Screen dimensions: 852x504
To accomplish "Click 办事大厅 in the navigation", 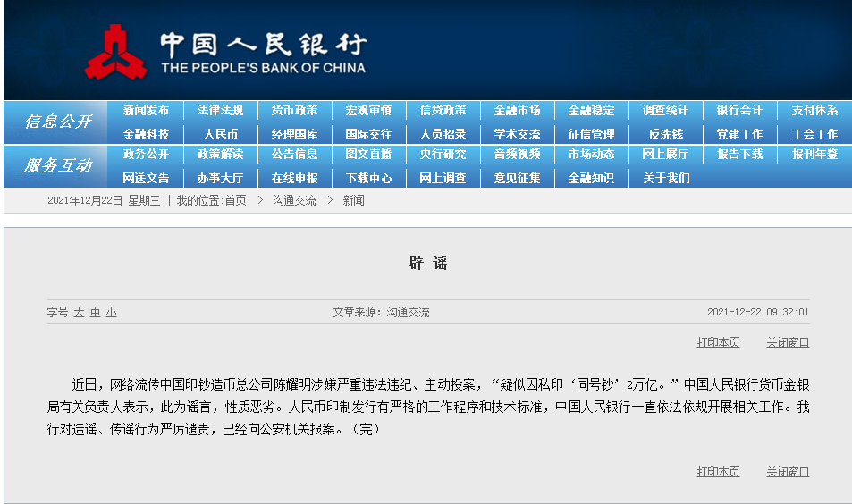I will [220, 178].
